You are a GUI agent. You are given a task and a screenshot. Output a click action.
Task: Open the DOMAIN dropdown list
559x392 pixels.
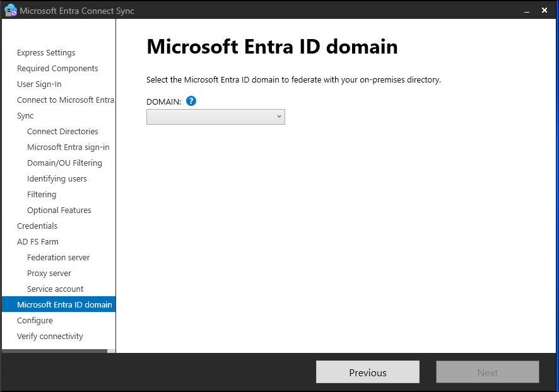pyautogui.click(x=216, y=117)
